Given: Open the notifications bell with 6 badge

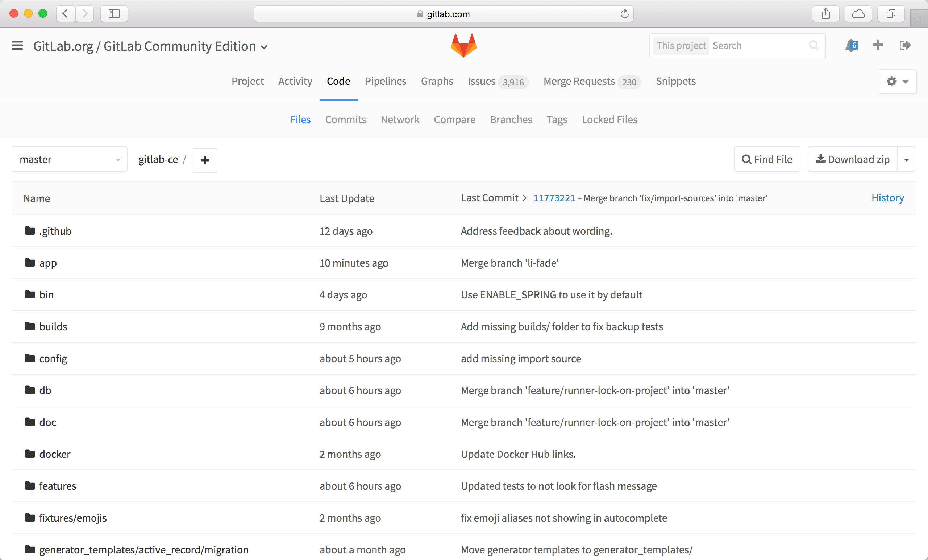Looking at the screenshot, I should click(851, 46).
